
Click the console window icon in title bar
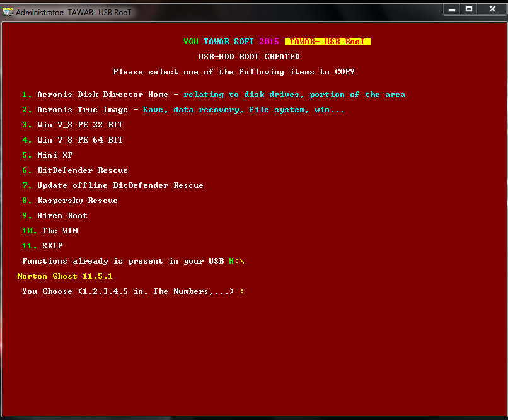8,12
